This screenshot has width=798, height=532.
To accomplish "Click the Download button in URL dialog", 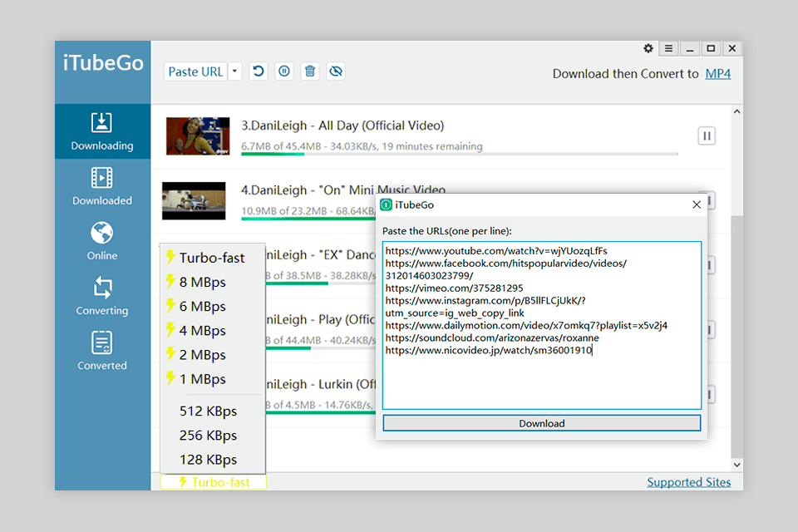I will coord(541,423).
